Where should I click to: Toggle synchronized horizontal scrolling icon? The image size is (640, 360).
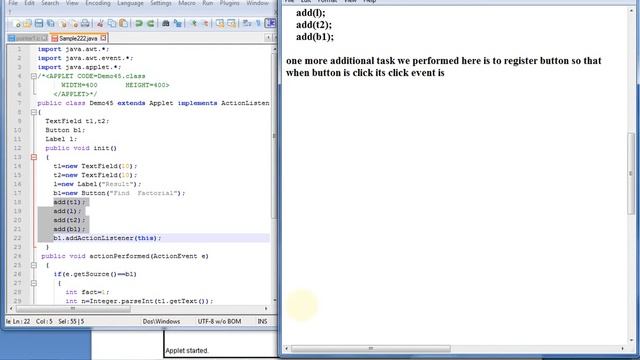(x=231, y=24)
